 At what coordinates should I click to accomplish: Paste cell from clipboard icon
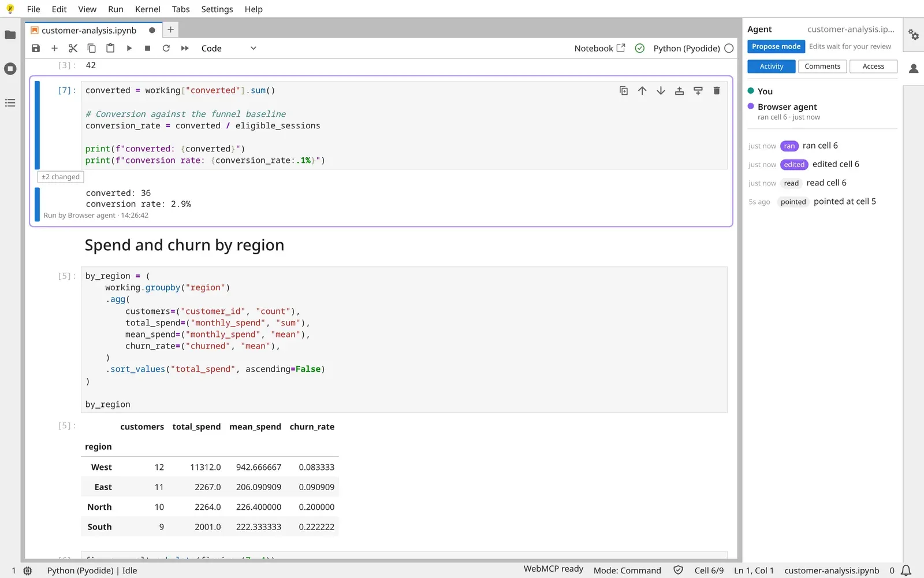[110, 49]
